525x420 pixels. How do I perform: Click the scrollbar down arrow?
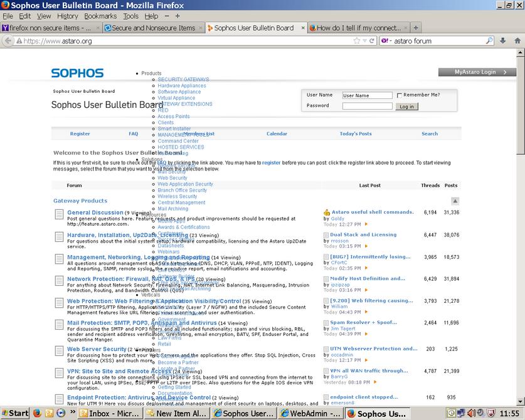520,401
